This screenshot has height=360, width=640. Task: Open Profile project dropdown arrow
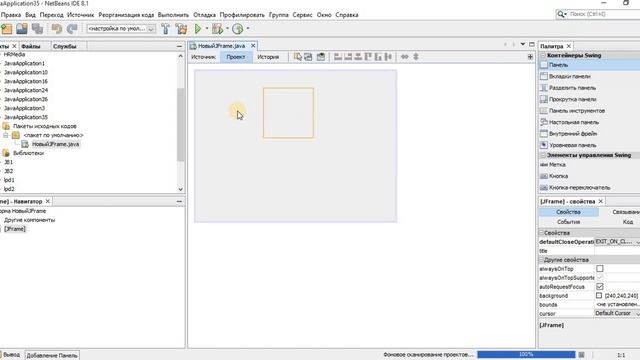tap(248, 29)
